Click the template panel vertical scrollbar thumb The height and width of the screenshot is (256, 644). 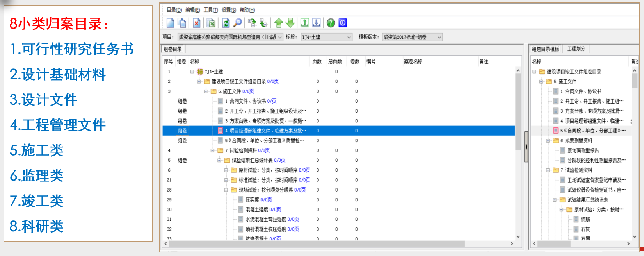(635, 80)
